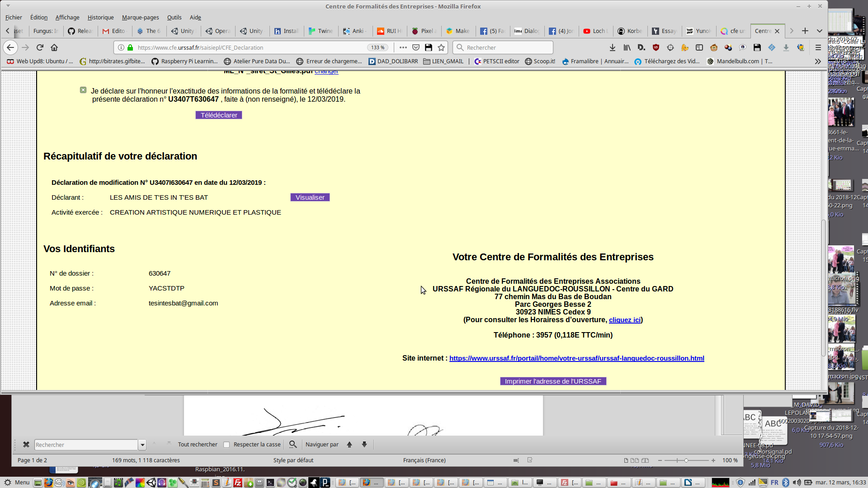Viewport: 868px width, 488px height.
Task: Click the find magnifier icon in LibreOffice
Action: click(x=293, y=445)
